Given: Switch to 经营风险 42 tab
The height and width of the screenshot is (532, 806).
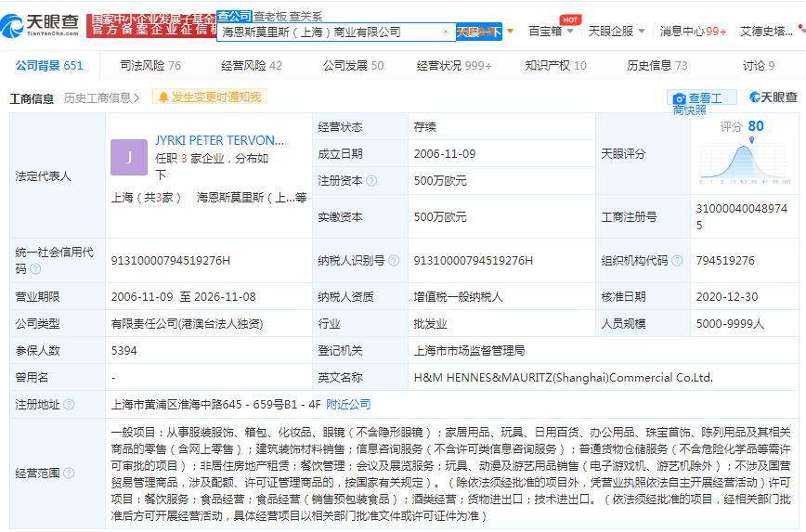Looking at the screenshot, I should [252, 66].
